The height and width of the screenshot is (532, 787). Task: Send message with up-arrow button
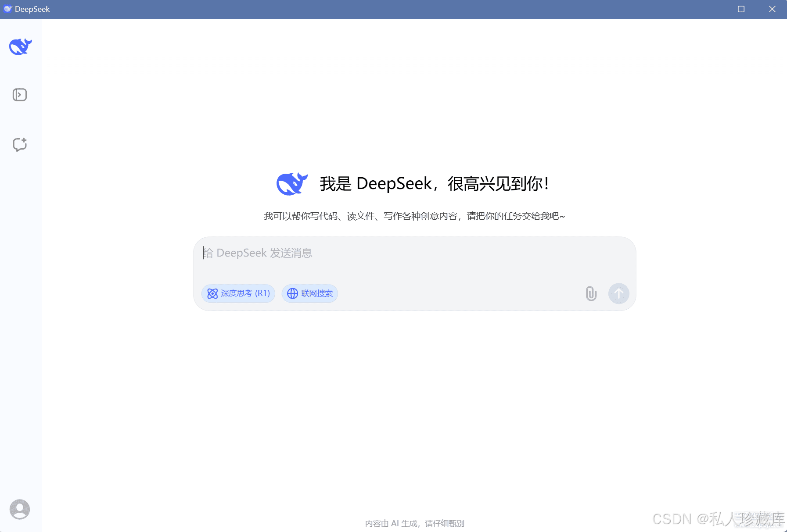619,293
